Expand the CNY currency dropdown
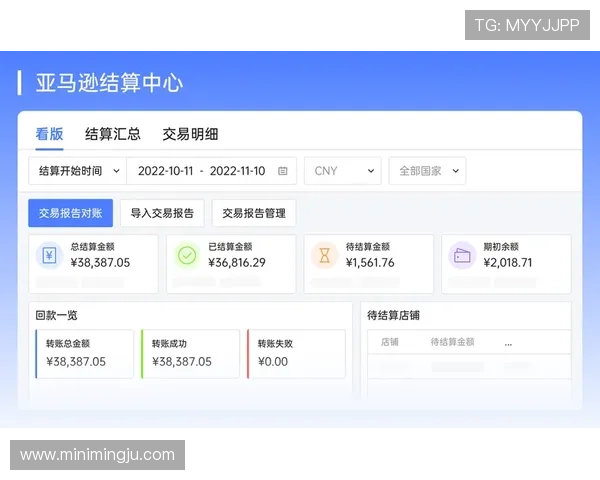The width and height of the screenshot is (600, 480). tap(343, 171)
